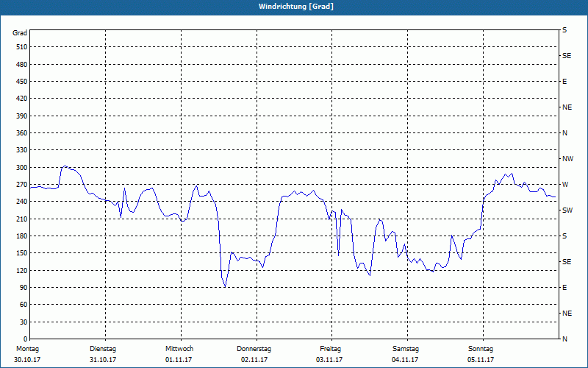Image resolution: width=588 pixels, height=368 pixels.
Task: Select the 210 y-axis value
Action: click(22, 219)
